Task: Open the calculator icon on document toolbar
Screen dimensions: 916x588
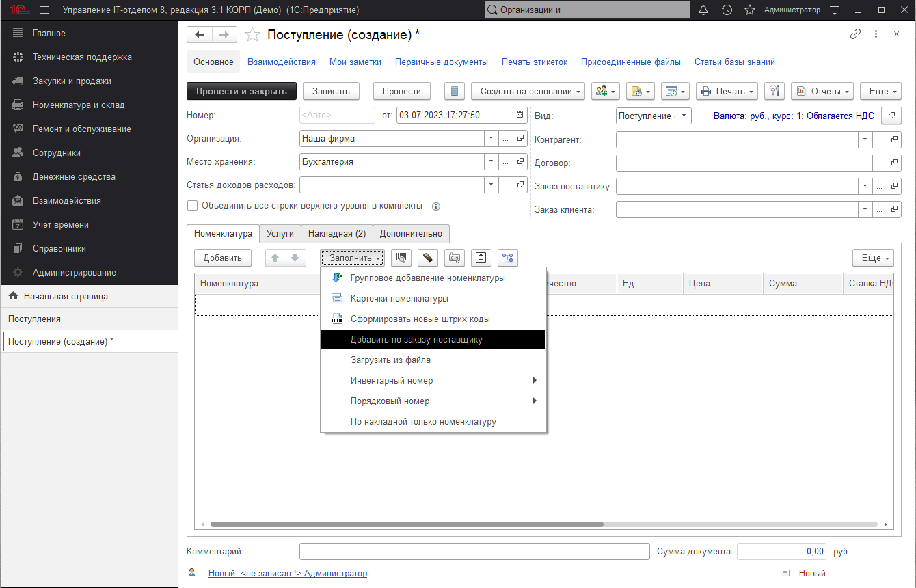Action: pyautogui.click(x=454, y=91)
